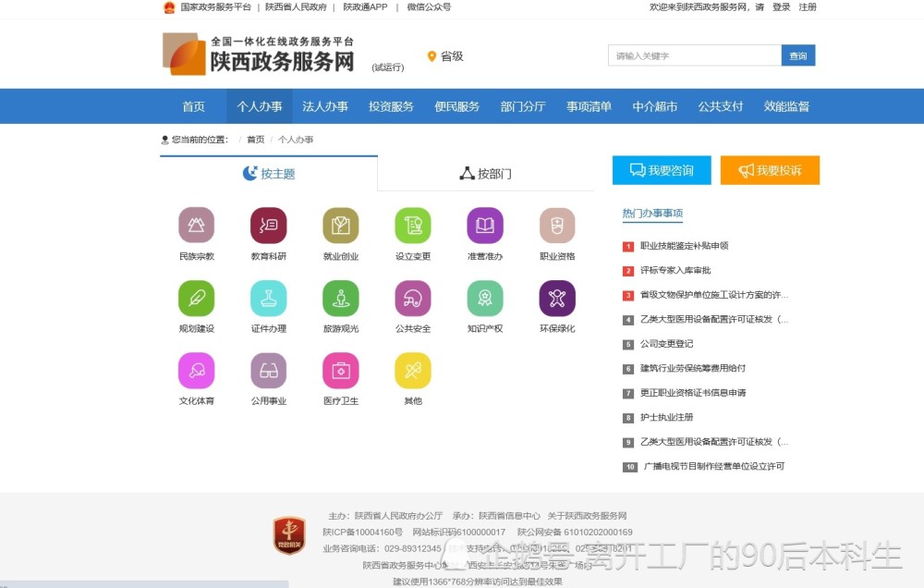Click 首页 in the breadcrumb

coord(256,140)
